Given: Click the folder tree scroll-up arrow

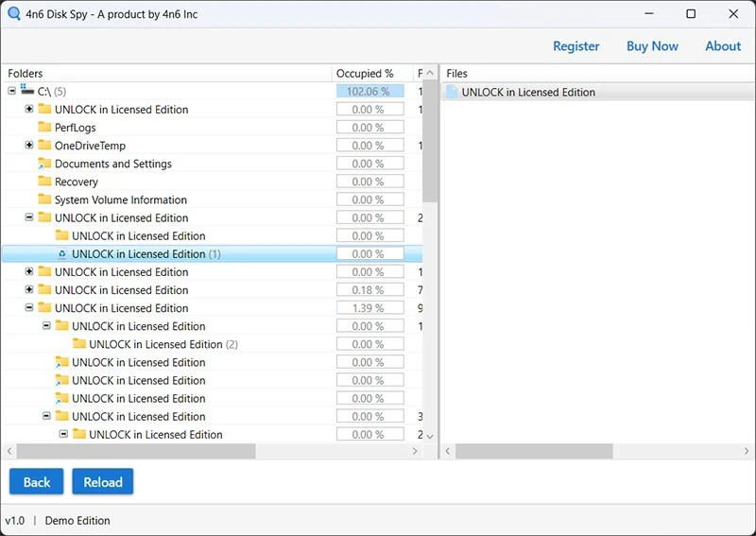Looking at the screenshot, I should (x=430, y=74).
